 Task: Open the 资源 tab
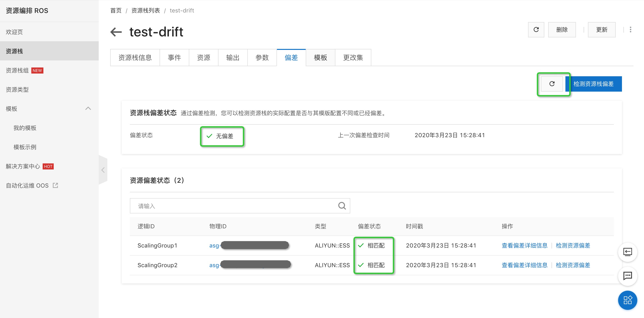click(x=203, y=58)
